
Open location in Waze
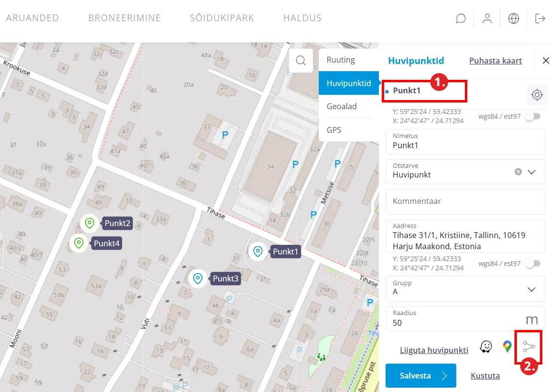tap(486, 347)
